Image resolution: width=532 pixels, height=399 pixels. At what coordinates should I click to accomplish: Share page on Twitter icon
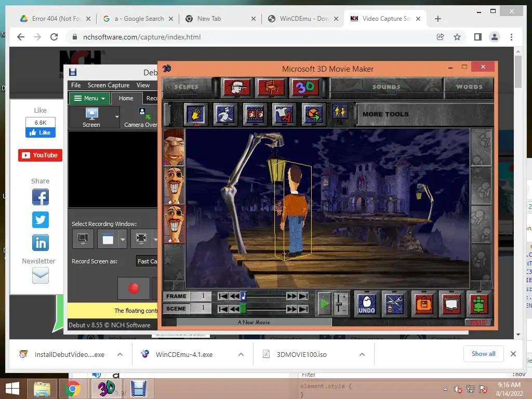point(41,220)
